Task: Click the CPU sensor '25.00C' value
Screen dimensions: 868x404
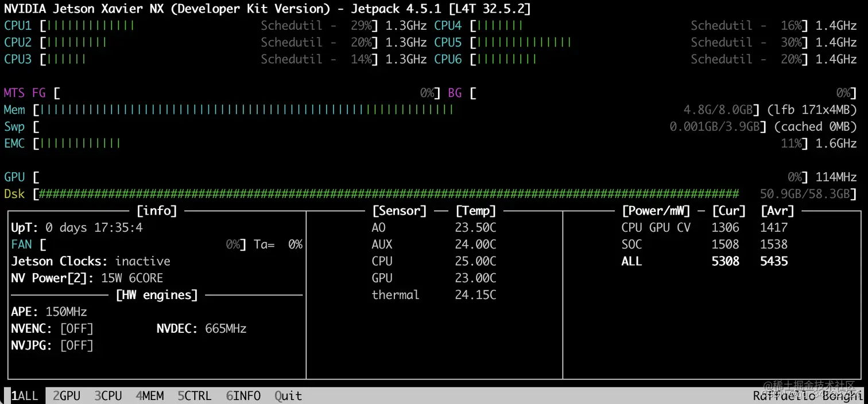Action: pyautogui.click(x=476, y=261)
